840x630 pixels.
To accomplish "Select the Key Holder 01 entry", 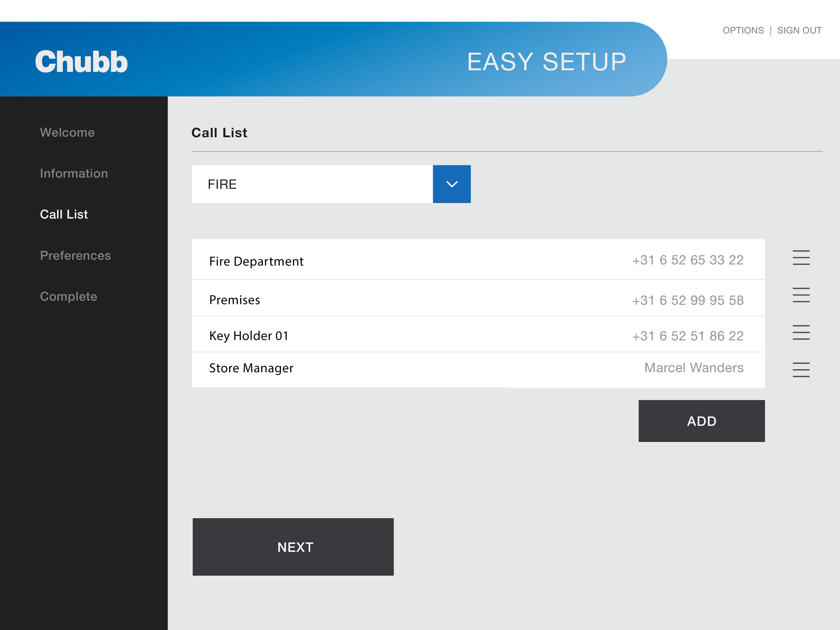I will 478,334.
